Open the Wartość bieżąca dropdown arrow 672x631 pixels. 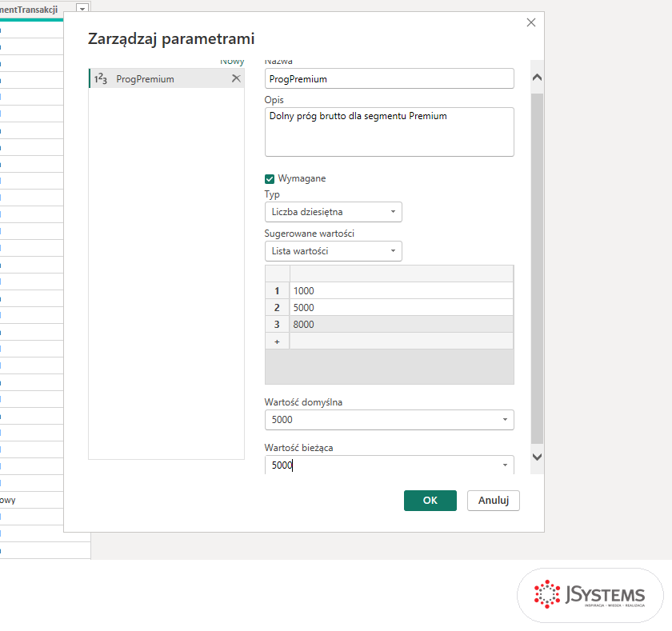point(505,465)
